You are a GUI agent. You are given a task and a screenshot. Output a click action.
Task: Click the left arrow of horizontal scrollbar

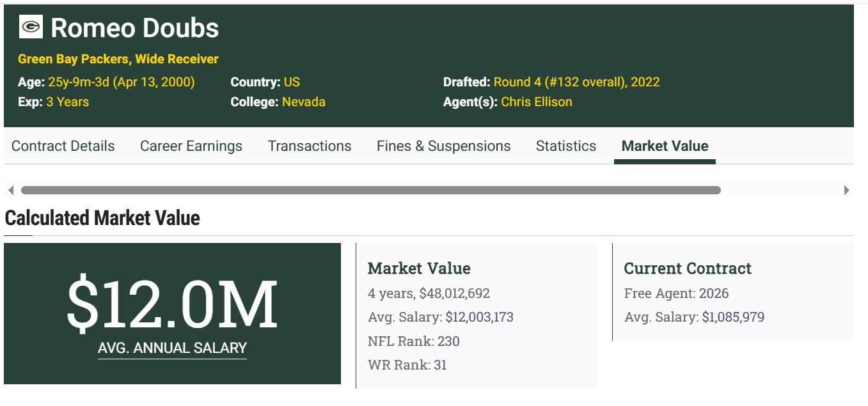11,190
